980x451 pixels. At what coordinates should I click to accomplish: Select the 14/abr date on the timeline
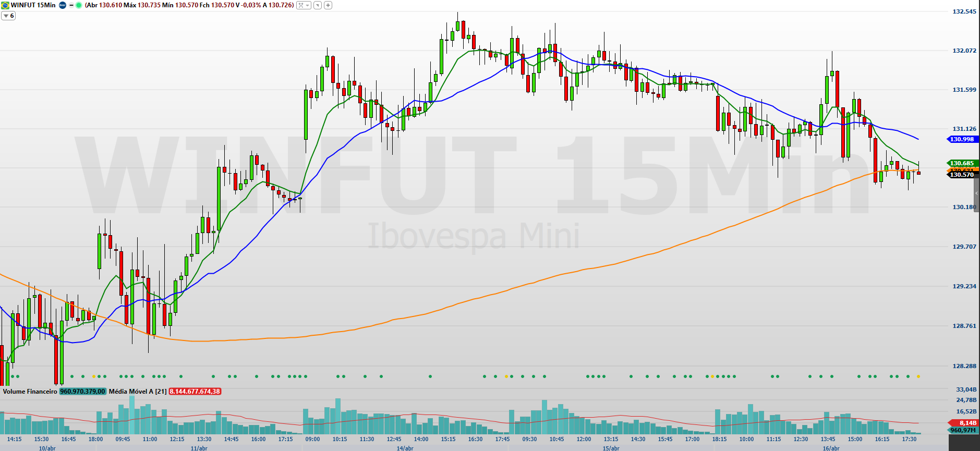(x=405, y=448)
